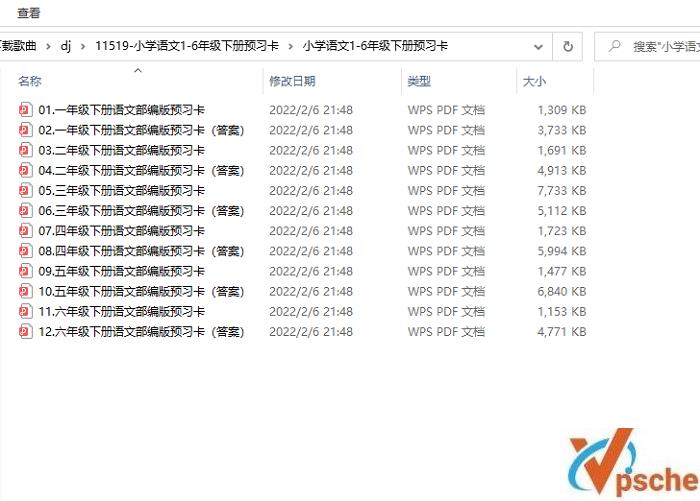Focus the folder search box
700x501 pixels.
(647, 46)
